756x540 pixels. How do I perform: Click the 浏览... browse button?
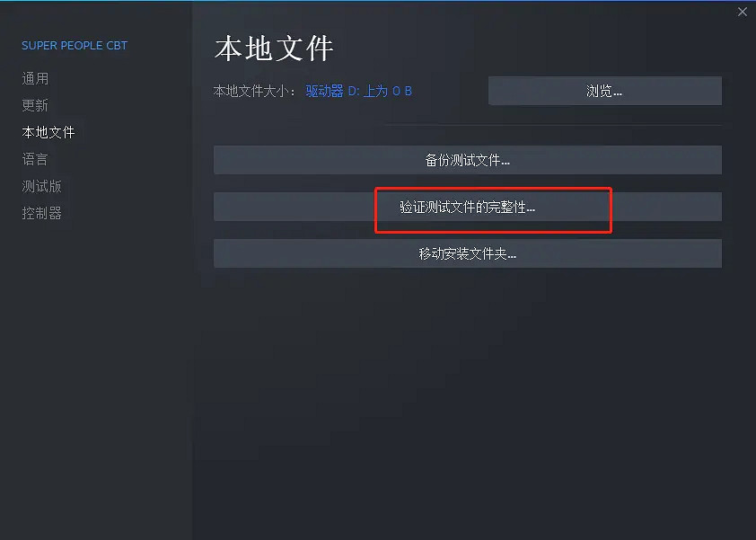click(604, 91)
